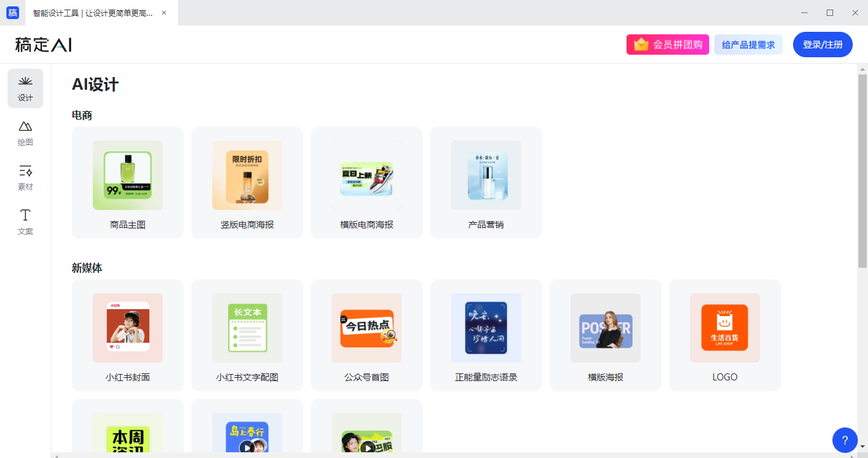Select 小红书封面 under 新媒体
Viewport: 868px width, 458px height.
[x=127, y=335]
